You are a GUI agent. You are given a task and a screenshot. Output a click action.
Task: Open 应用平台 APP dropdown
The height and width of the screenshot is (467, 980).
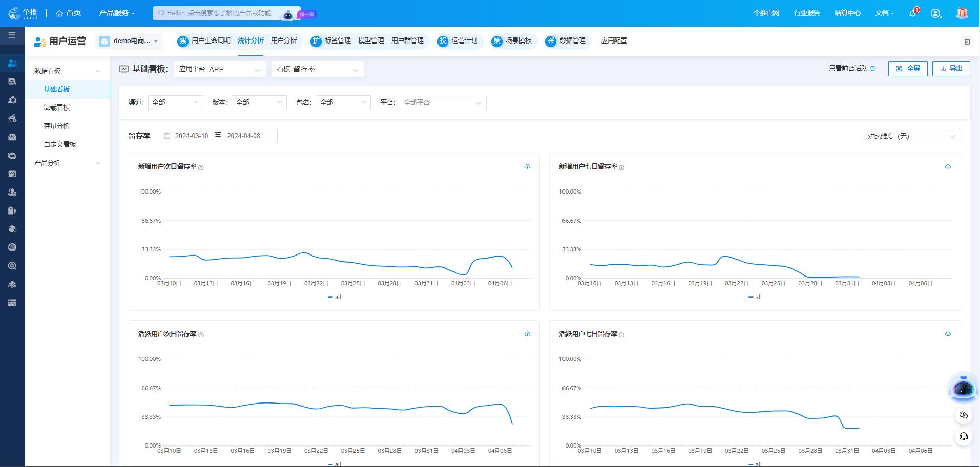click(x=219, y=69)
